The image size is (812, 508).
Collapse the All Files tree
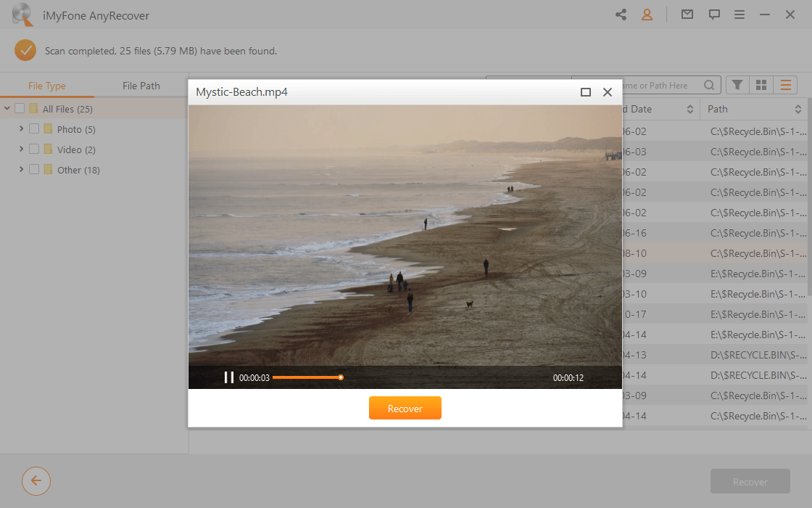(7, 107)
